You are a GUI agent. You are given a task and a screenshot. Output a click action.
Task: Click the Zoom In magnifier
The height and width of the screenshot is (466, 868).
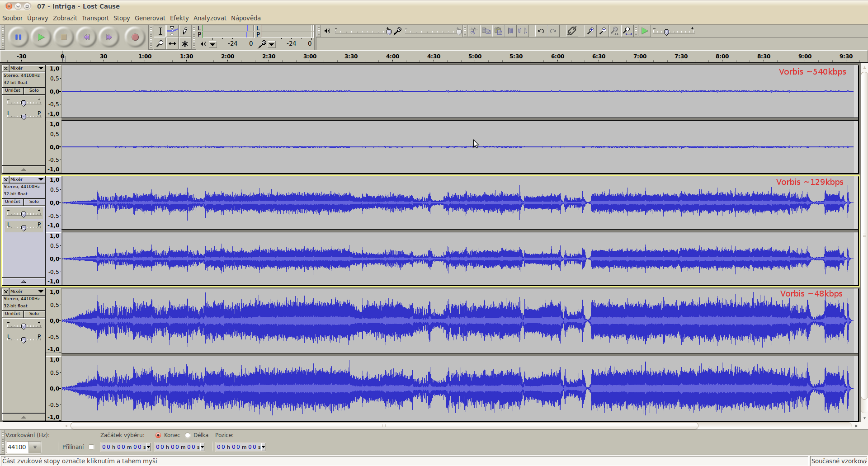tap(590, 31)
